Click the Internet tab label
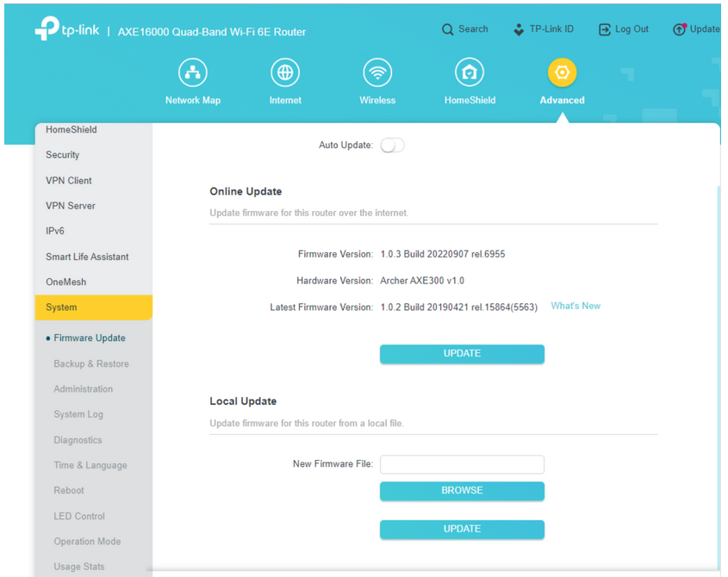The height and width of the screenshot is (577, 728). click(x=285, y=100)
